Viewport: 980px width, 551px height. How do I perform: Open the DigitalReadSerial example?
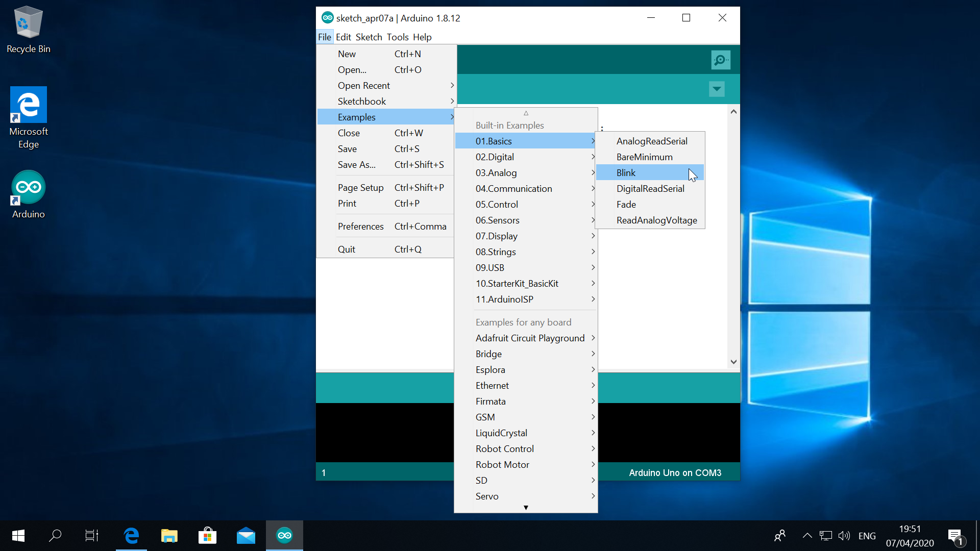[650, 189]
